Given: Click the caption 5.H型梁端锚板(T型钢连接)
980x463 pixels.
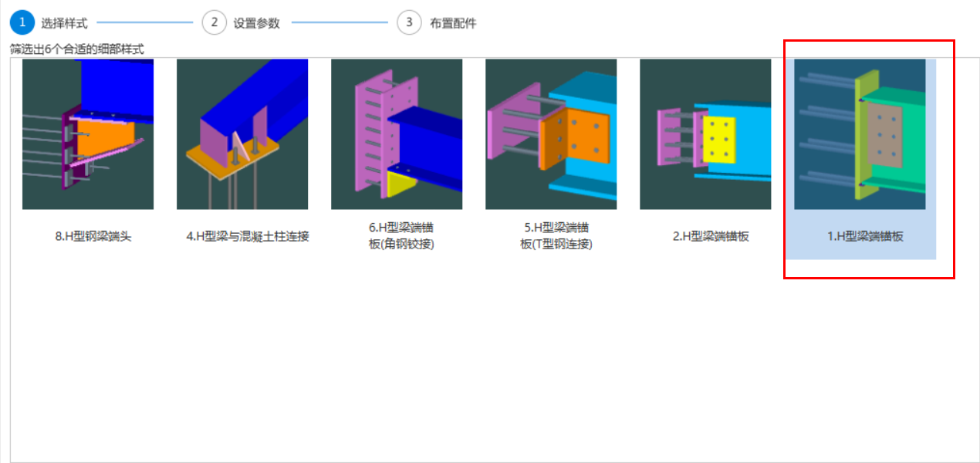Looking at the screenshot, I should pos(556,236).
